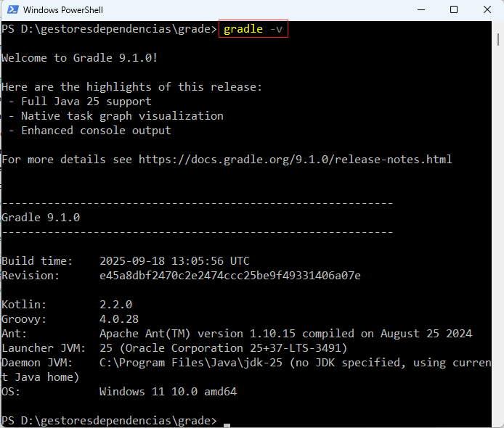Click the Welcome to Gradle 9.1.0 line
The width and height of the screenshot is (504, 428).
pyautogui.click(x=79, y=58)
